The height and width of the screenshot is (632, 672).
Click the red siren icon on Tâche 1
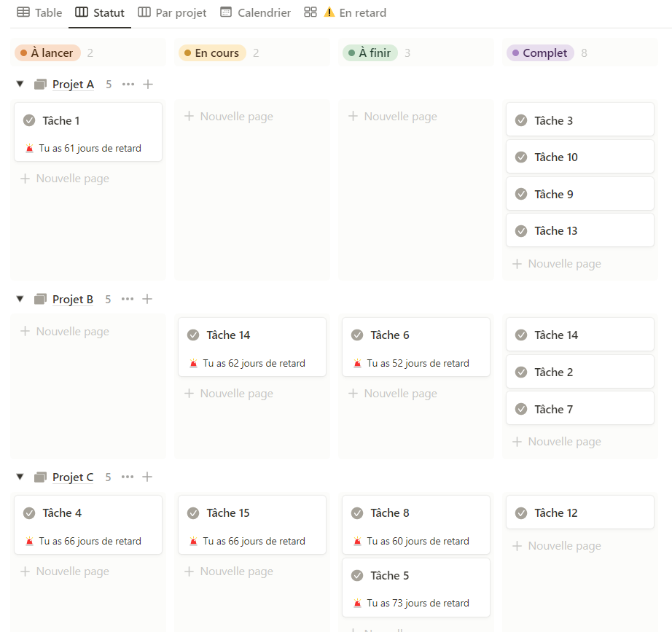pos(30,148)
